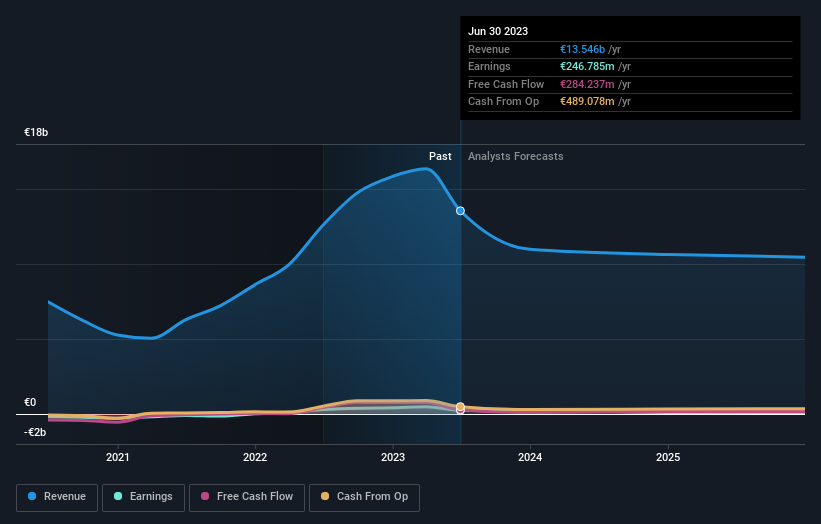Viewport: 821px width, 524px height.
Task: Toggle the Earnings legend button
Action: pos(143,497)
